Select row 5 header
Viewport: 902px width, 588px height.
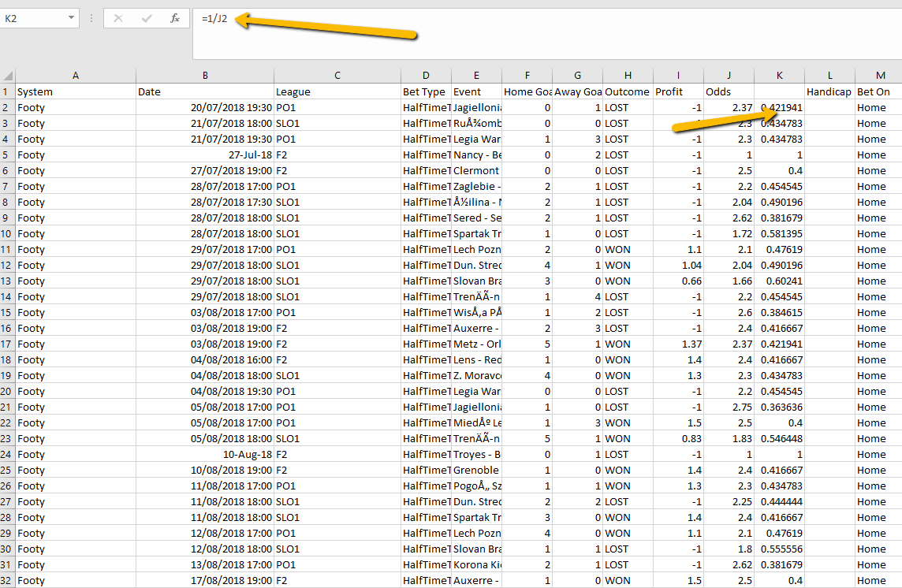click(7, 154)
